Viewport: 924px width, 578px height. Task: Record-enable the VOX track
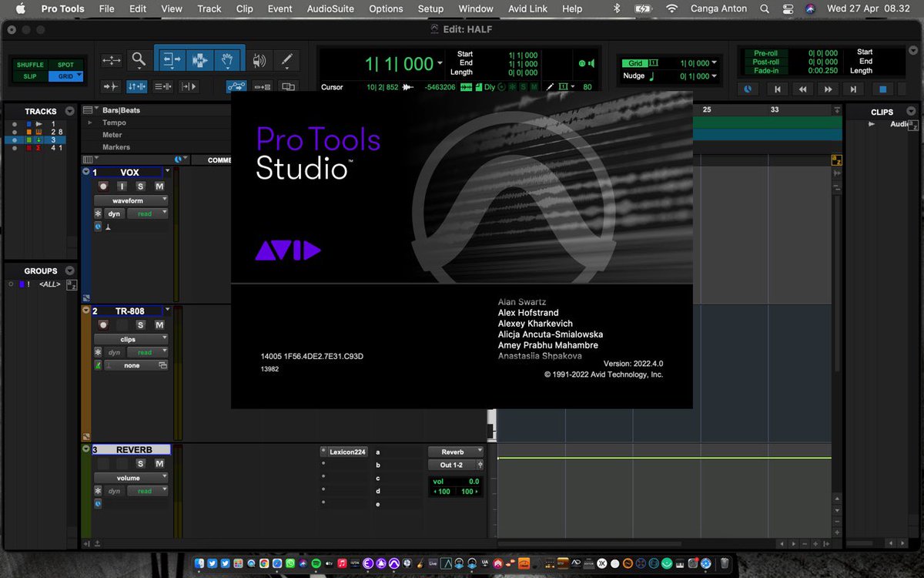click(x=102, y=187)
